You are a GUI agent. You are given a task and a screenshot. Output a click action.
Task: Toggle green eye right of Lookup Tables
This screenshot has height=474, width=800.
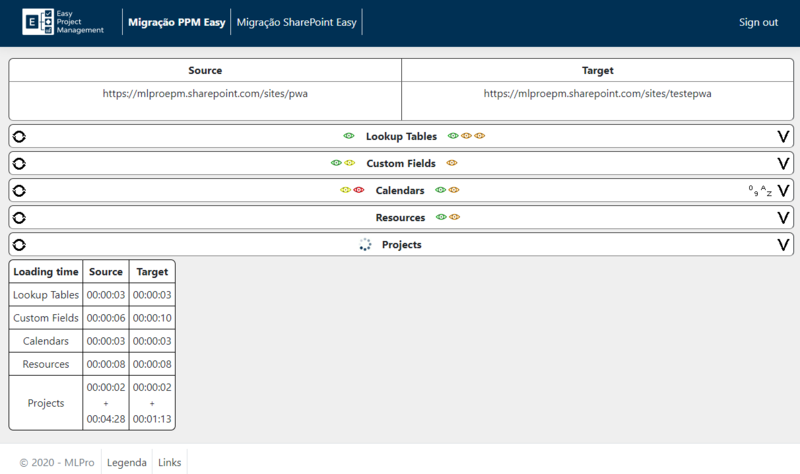click(453, 136)
